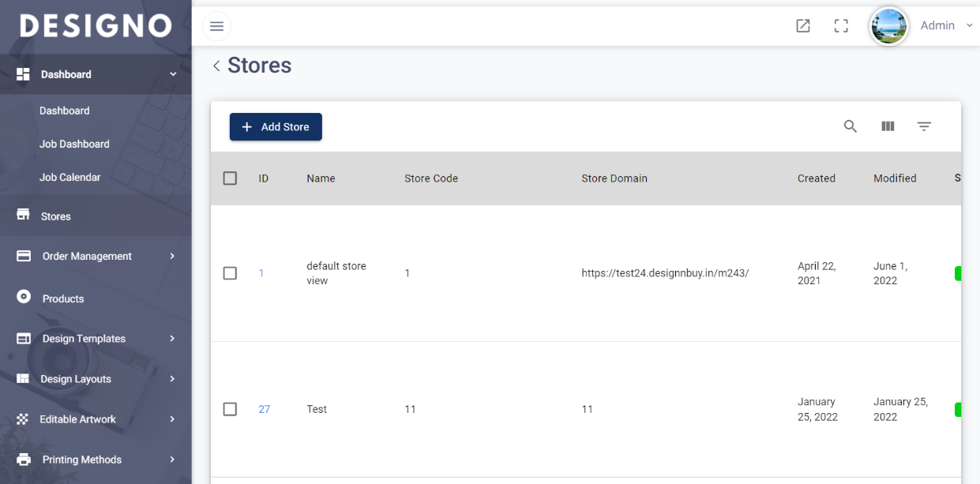The height and width of the screenshot is (484, 980).
Task: Click the Products disc icon in sidebar
Action: coord(24,297)
